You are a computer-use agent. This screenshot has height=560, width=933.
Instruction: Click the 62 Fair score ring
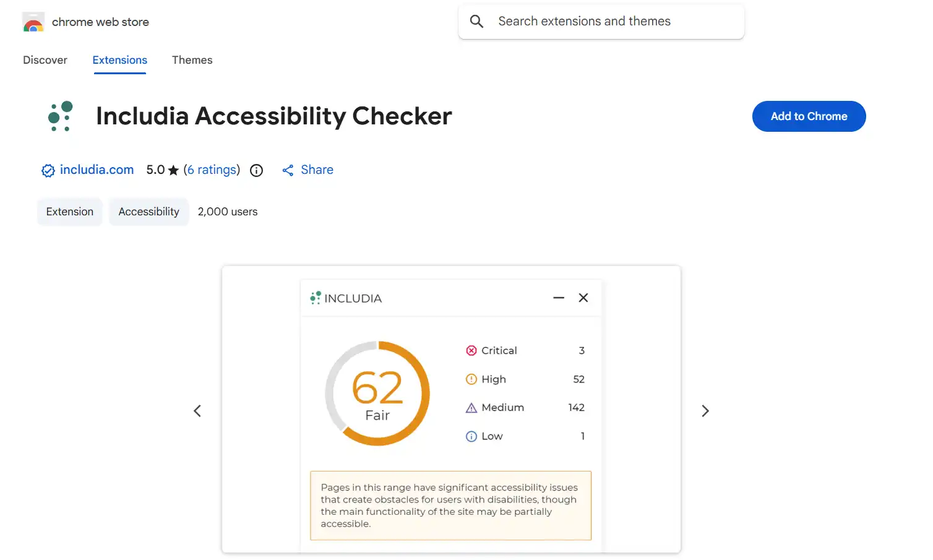tap(378, 394)
